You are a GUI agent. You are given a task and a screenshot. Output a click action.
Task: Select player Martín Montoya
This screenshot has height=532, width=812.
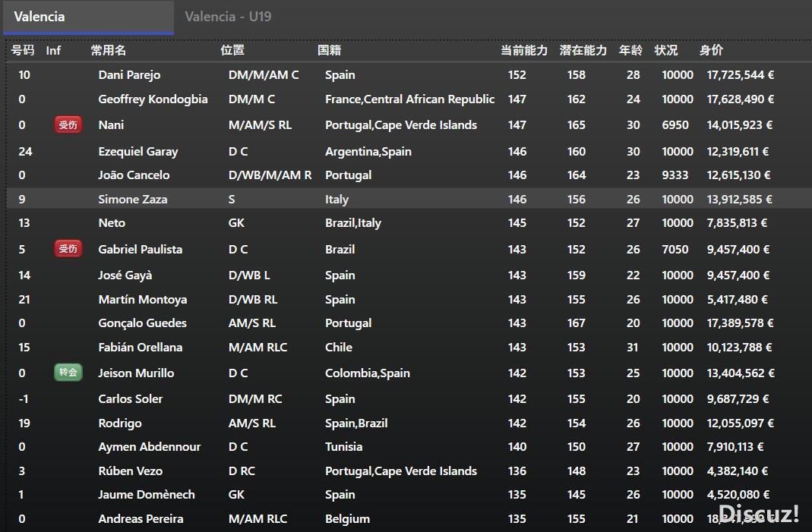(143, 299)
